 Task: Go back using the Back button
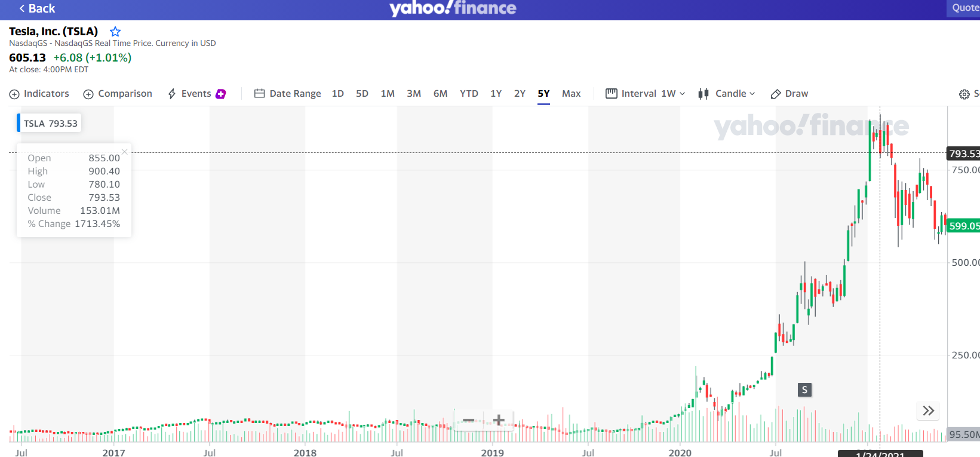[x=37, y=8]
